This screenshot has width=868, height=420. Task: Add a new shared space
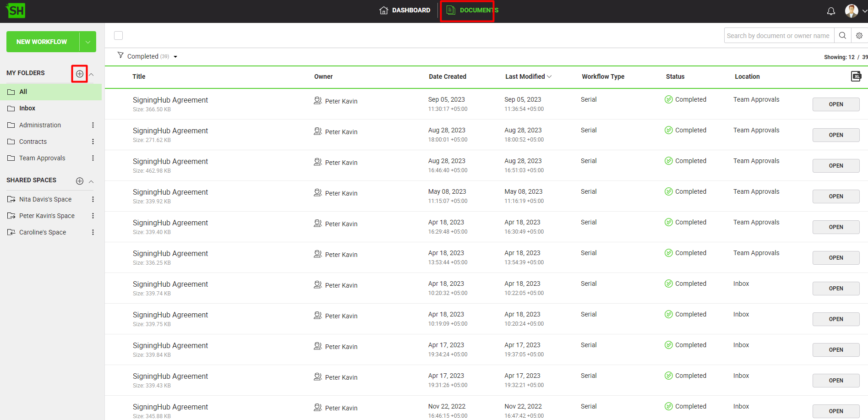tap(80, 181)
